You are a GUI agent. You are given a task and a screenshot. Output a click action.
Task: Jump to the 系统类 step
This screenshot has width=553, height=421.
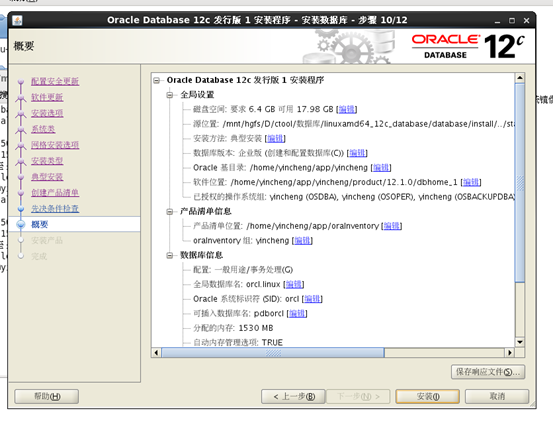click(43, 129)
